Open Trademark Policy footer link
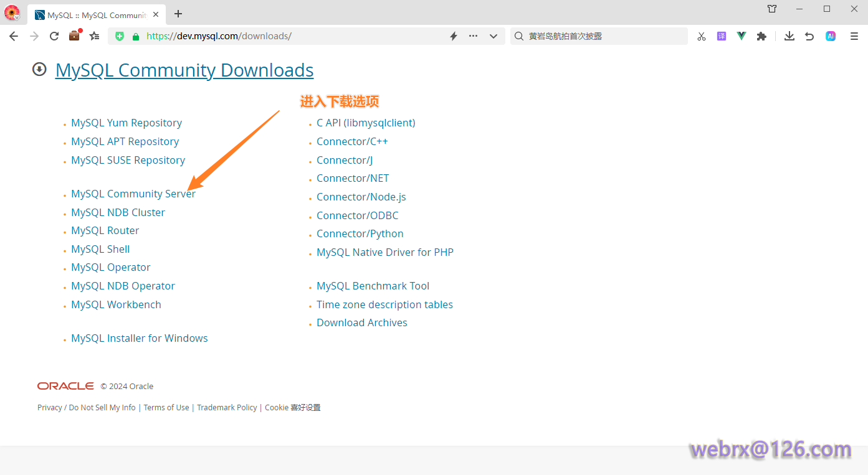 point(227,408)
